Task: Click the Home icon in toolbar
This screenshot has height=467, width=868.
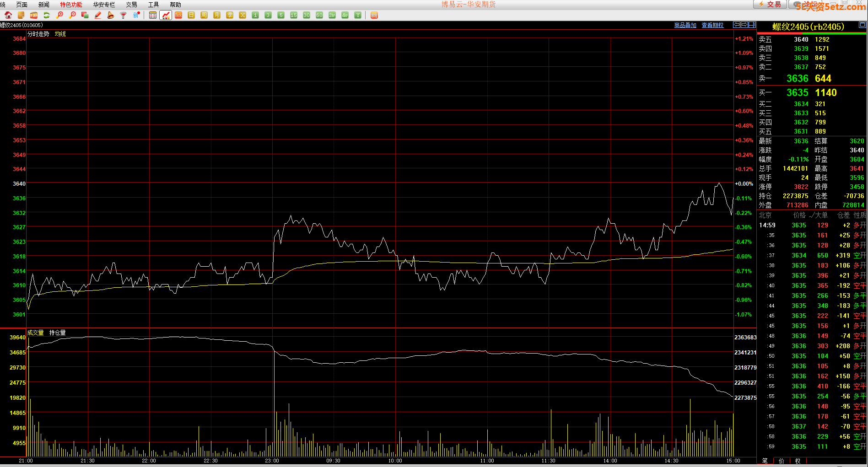Action: (8, 15)
